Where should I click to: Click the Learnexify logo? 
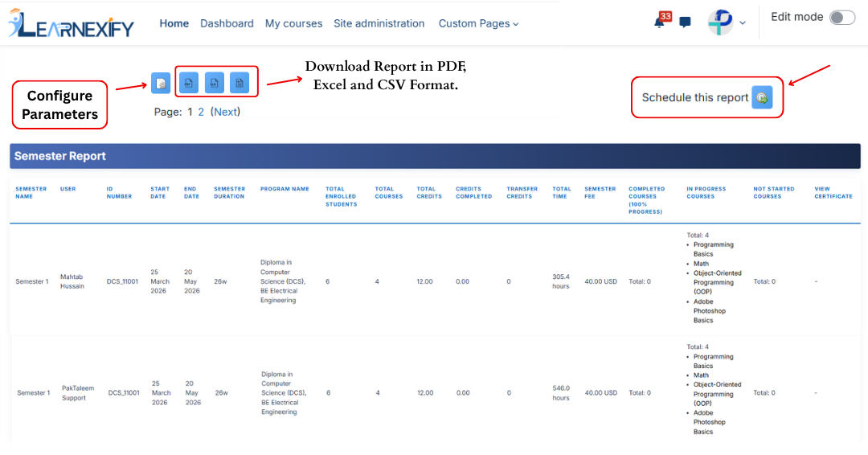[71, 24]
